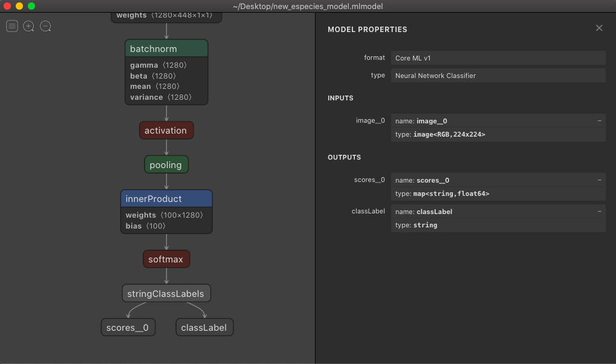616x364 pixels.
Task: Select the weights node at the top
Action: click(x=166, y=15)
